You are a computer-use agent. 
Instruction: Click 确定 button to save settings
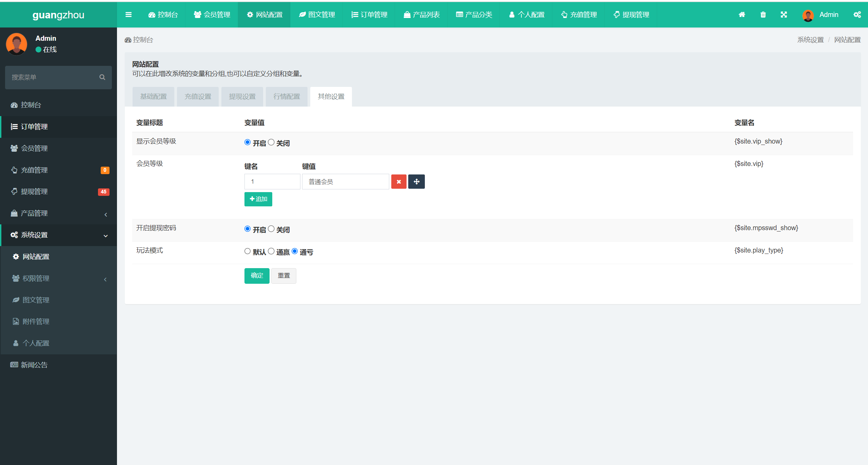pyautogui.click(x=257, y=275)
